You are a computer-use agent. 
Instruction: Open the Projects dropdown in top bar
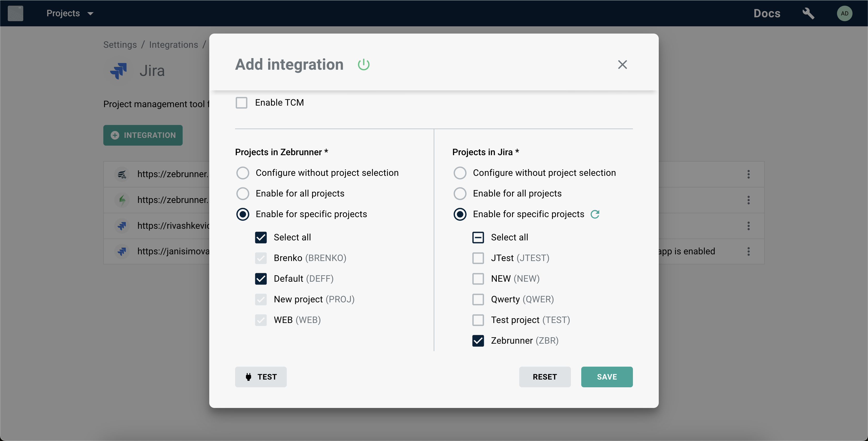[70, 13]
